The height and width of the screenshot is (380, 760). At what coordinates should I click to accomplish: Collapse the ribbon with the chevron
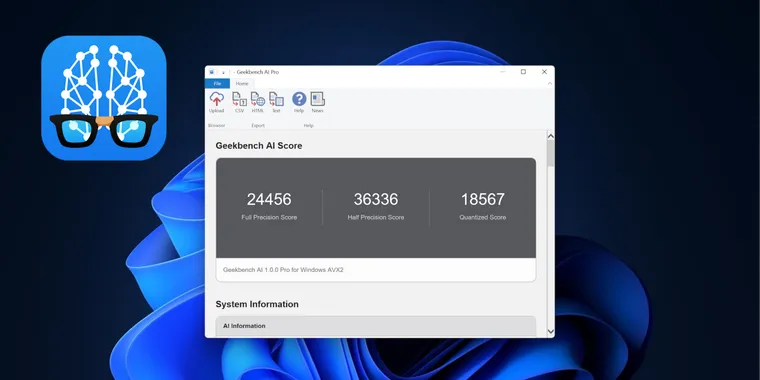coord(550,83)
